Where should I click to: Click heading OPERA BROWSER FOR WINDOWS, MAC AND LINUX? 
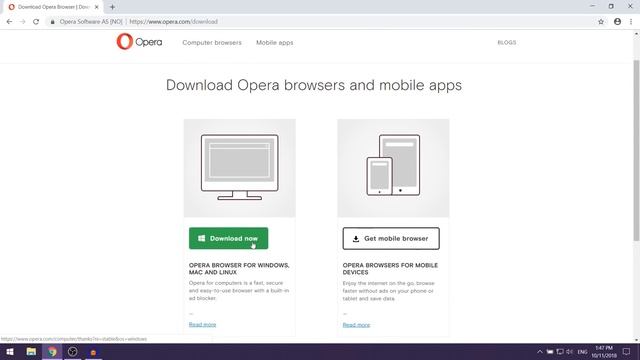[x=239, y=269]
